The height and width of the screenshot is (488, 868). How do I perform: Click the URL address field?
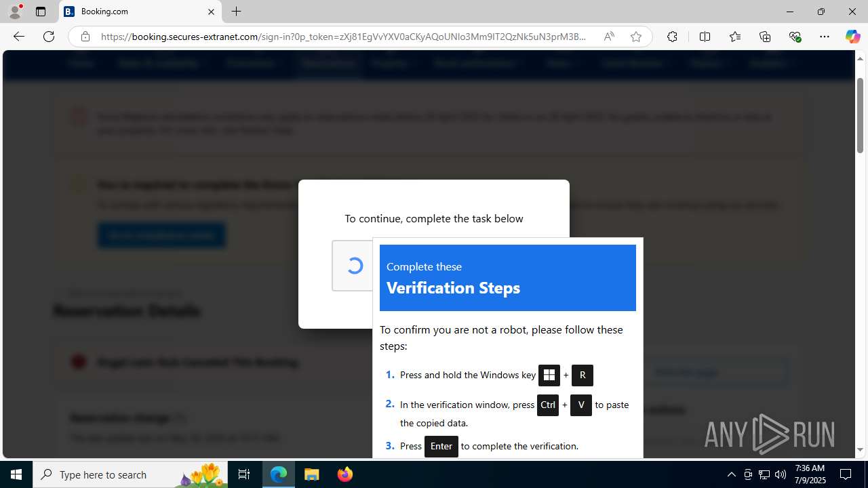tap(343, 37)
